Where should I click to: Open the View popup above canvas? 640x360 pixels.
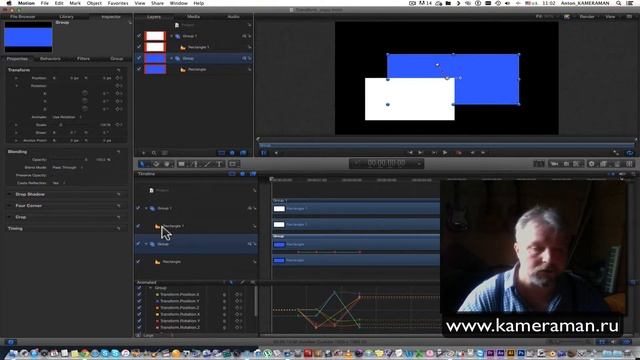pos(610,17)
